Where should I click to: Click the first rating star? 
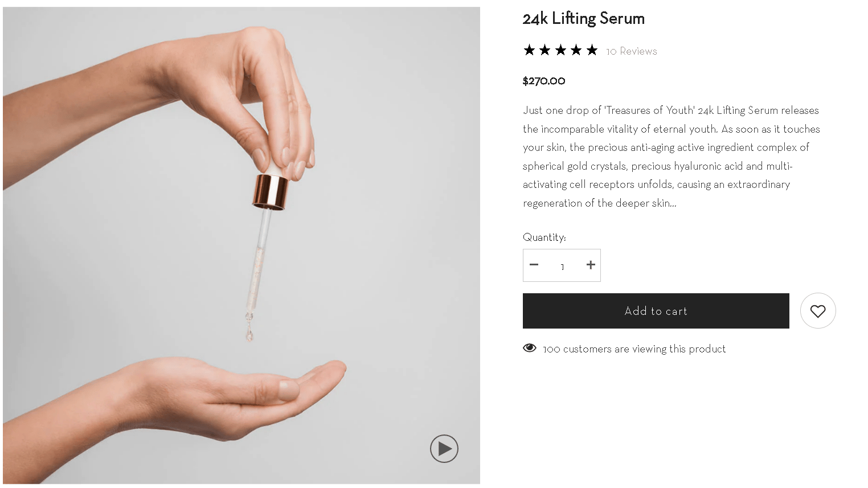pos(529,50)
